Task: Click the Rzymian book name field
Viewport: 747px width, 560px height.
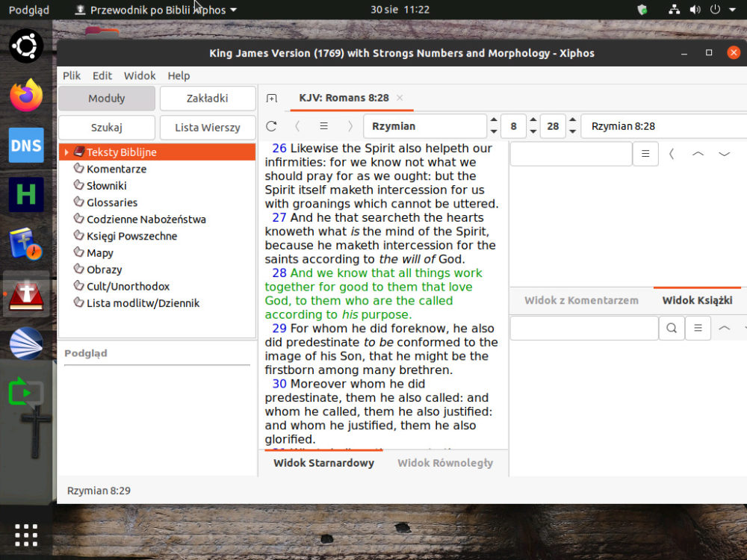Action: tap(425, 126)
